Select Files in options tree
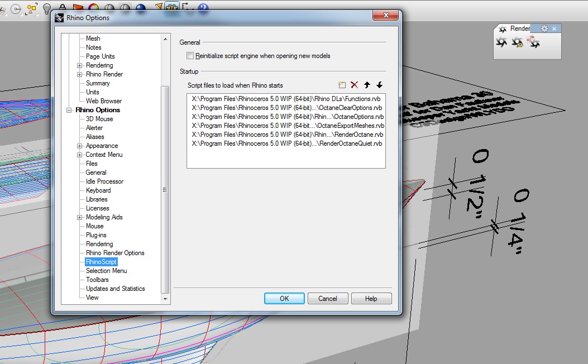588x364 pixels. click(x=92, y=164)
